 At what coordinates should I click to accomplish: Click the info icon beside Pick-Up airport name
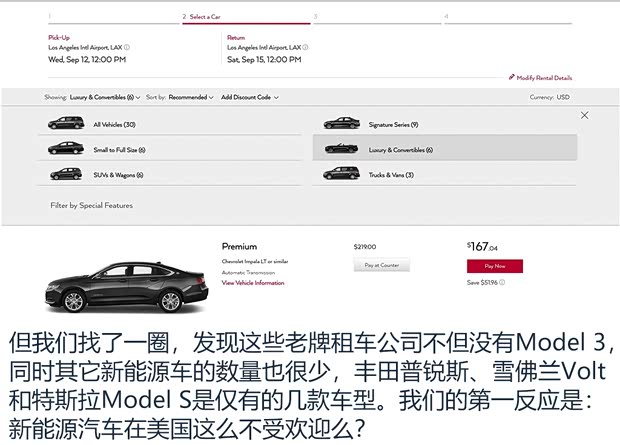(127, 47)
